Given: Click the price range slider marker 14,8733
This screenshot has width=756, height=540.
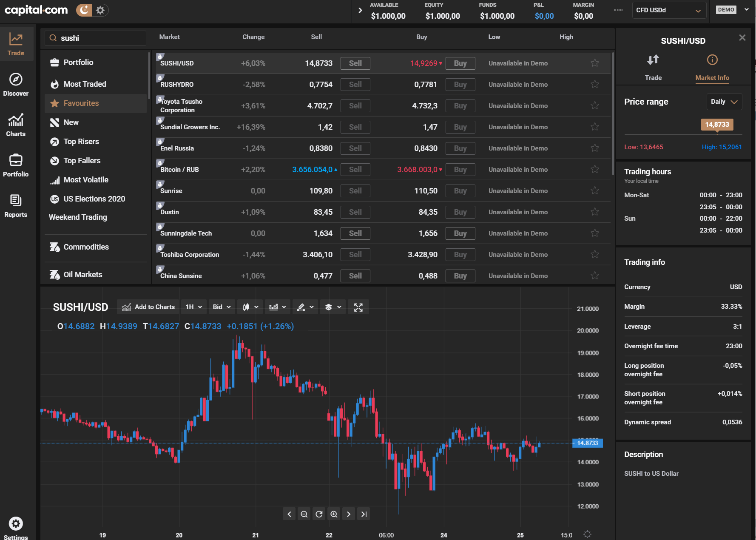Looking at the screenshot, I should pyautogui.click(x=717, y=125).
